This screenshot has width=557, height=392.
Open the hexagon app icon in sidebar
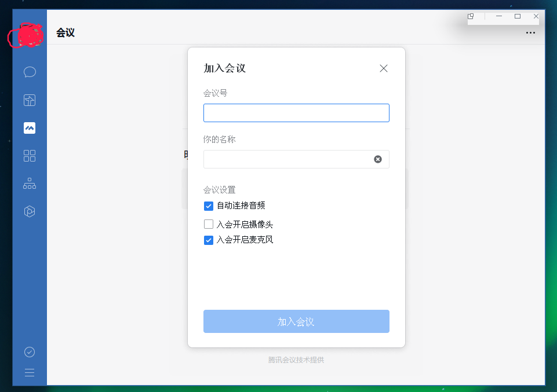29,211
